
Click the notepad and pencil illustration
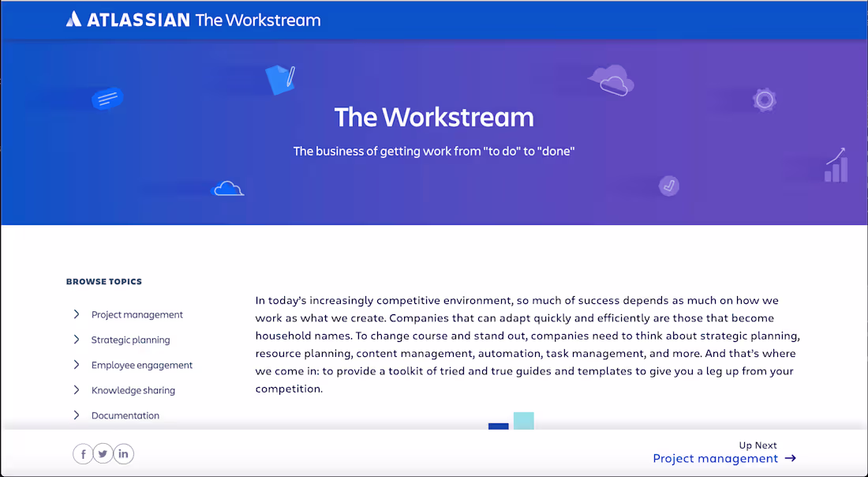pyautogui.click(x=282, y=80)
